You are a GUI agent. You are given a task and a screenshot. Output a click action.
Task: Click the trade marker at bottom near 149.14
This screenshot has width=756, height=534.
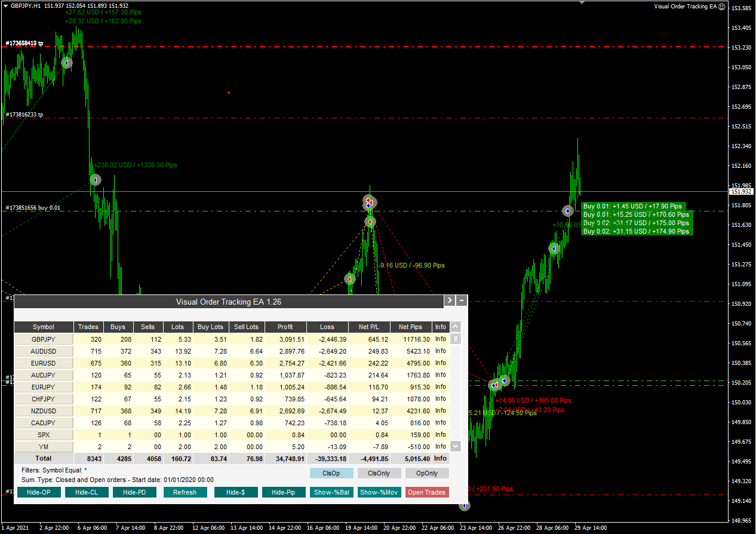(x=465, y=505)
